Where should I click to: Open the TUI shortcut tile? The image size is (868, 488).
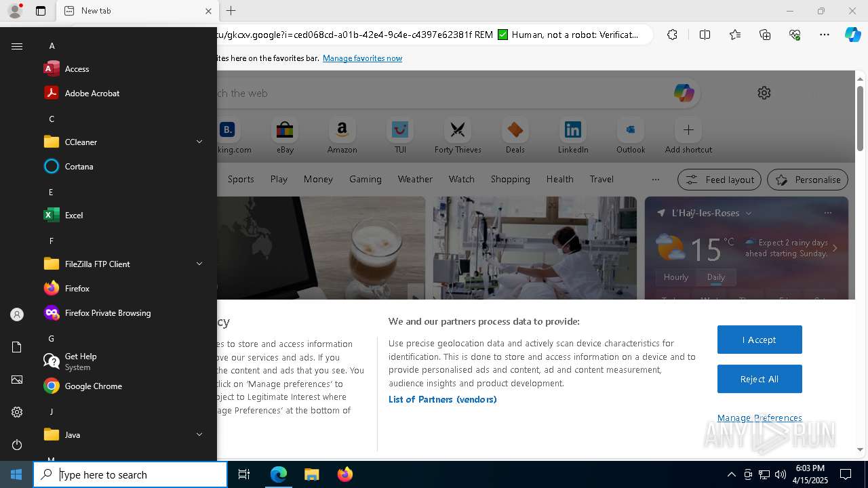pos(400,136)
